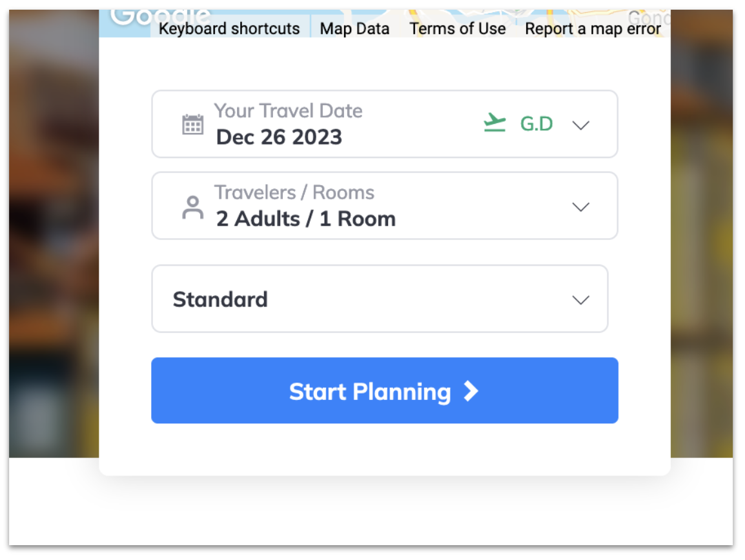
Task: Expand the G.D departure dropdown chevron
Action: pyautogui.click(x=580, y=125)
